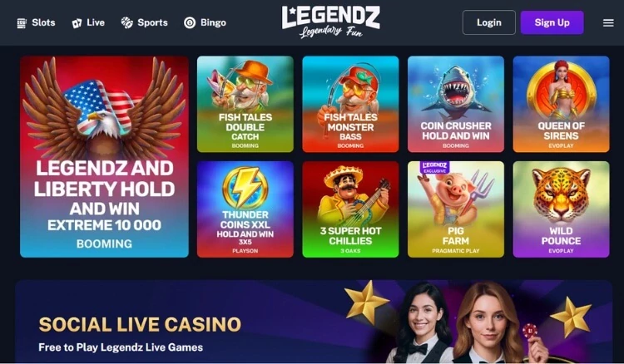Open Legendz and Liberty Hold and Win game
Screen dimensions: 624x364
tap(104, 156)
